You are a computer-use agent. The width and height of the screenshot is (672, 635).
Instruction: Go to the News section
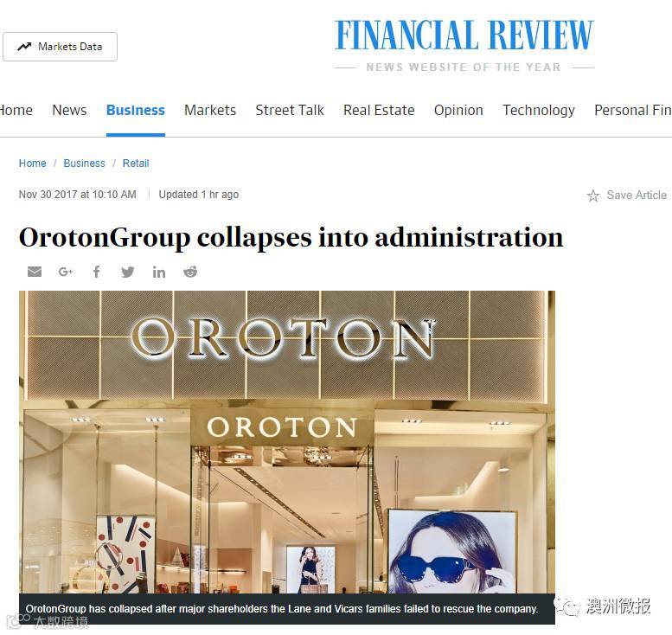coord(69,110)
